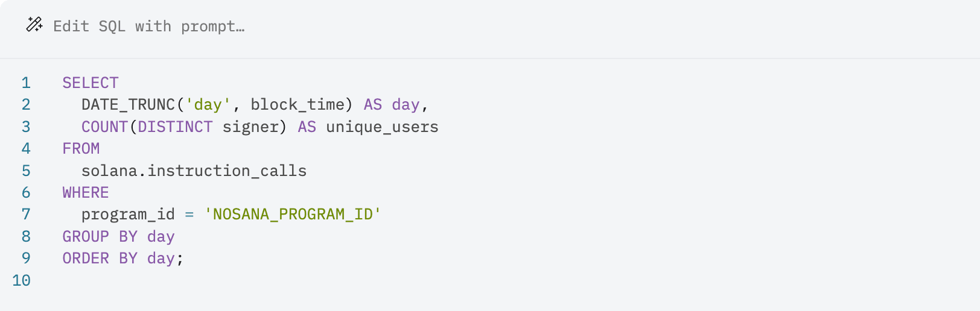This screenshot has height=311, width=980.
Task: Click the magic wand AI edit icon
Action: (x=34, y=25)
